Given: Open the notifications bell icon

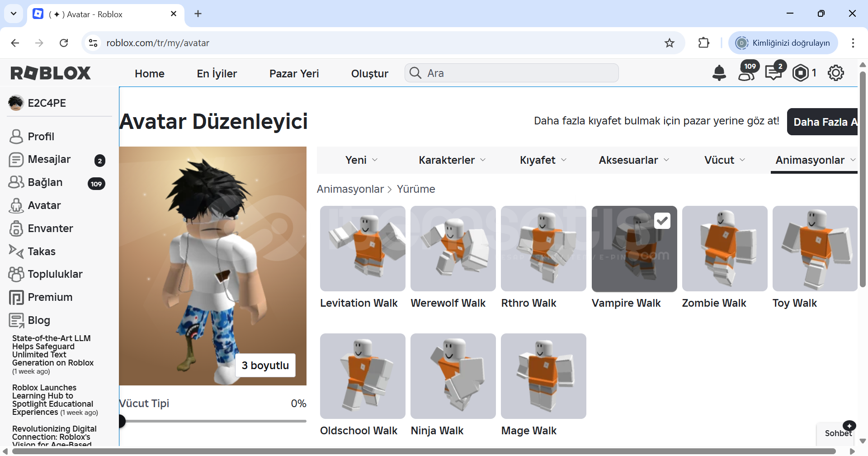Looking at the screenshot, I should point(719,73).
